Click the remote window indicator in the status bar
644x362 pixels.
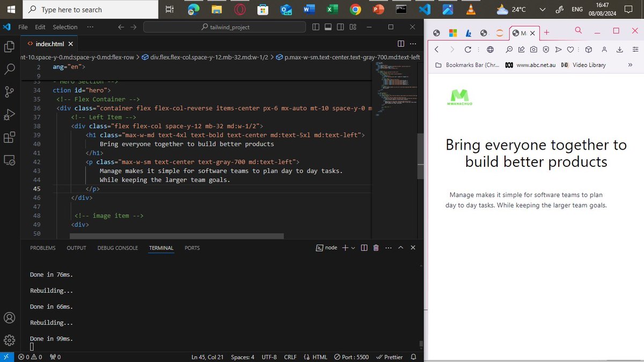tap(7, 357)
